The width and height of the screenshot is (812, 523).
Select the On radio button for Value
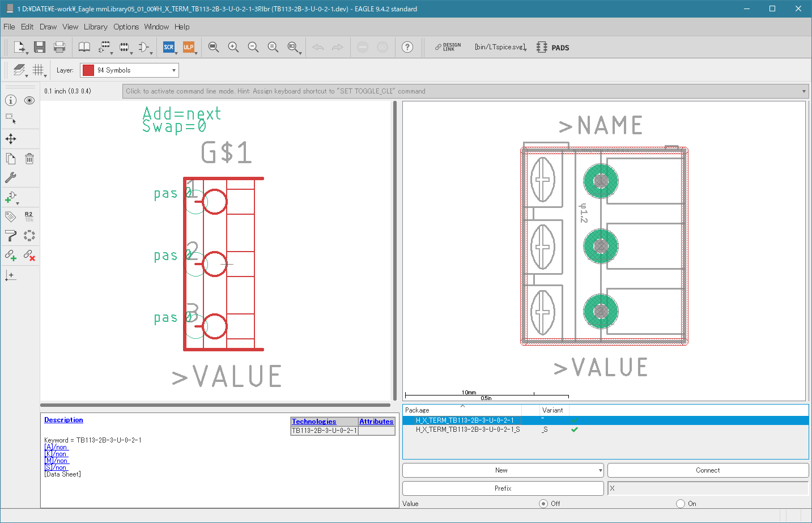(681, 503)
